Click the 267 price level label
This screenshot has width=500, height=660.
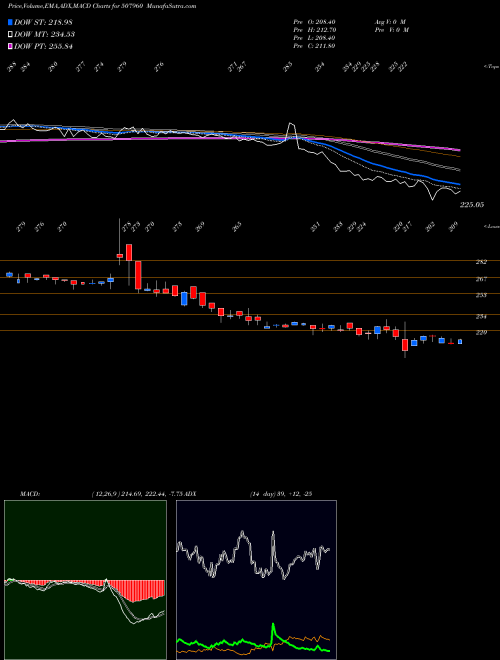coord(481,279)
